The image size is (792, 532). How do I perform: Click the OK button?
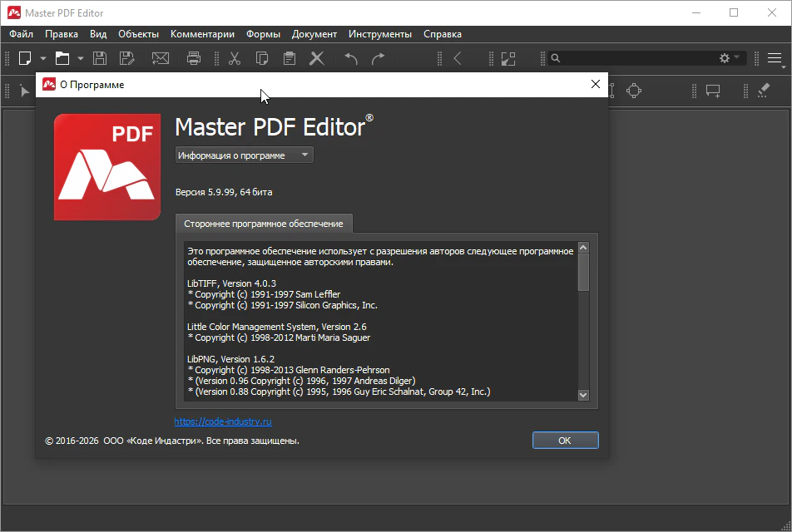[565, 440]
